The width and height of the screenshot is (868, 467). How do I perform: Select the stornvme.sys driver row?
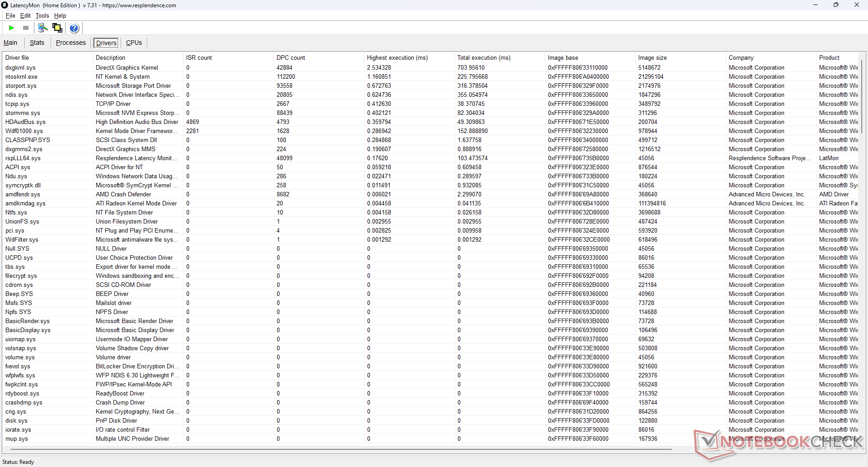(x=430, y=113)
